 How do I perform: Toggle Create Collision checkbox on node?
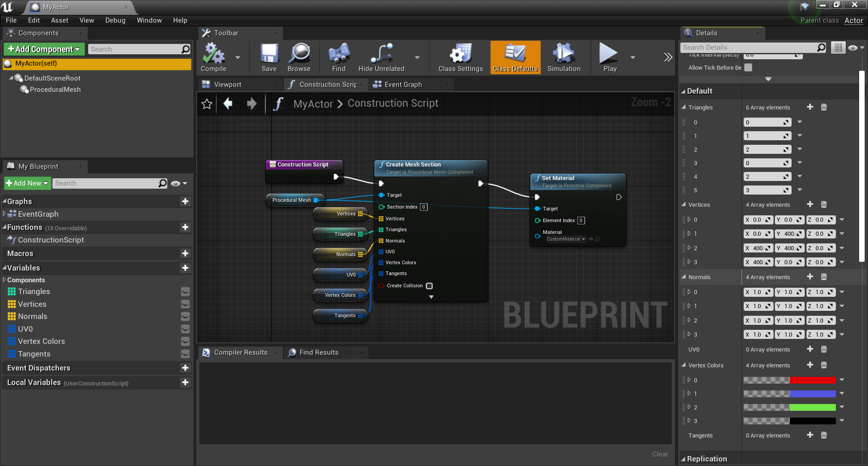[x=429, y=286]
